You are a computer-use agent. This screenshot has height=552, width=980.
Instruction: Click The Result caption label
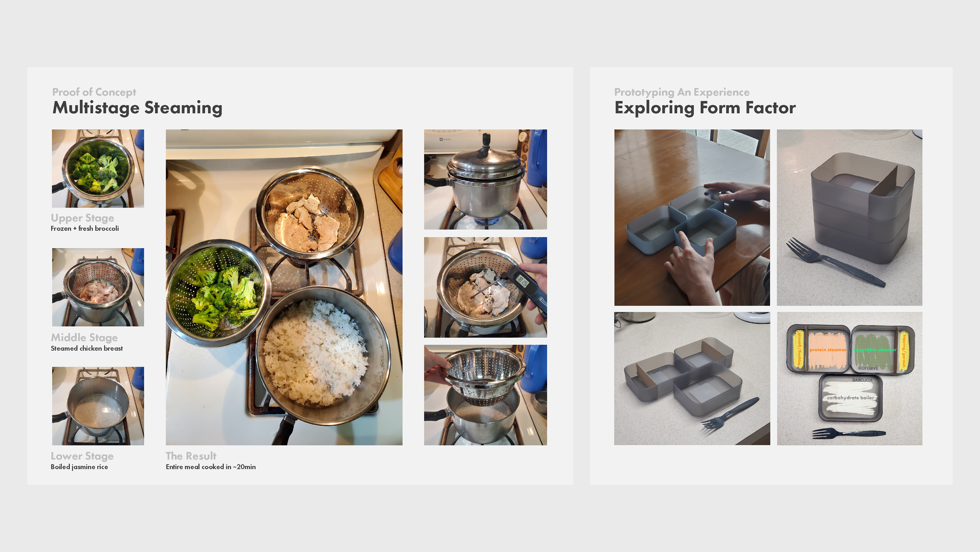[x=191, y=456]
